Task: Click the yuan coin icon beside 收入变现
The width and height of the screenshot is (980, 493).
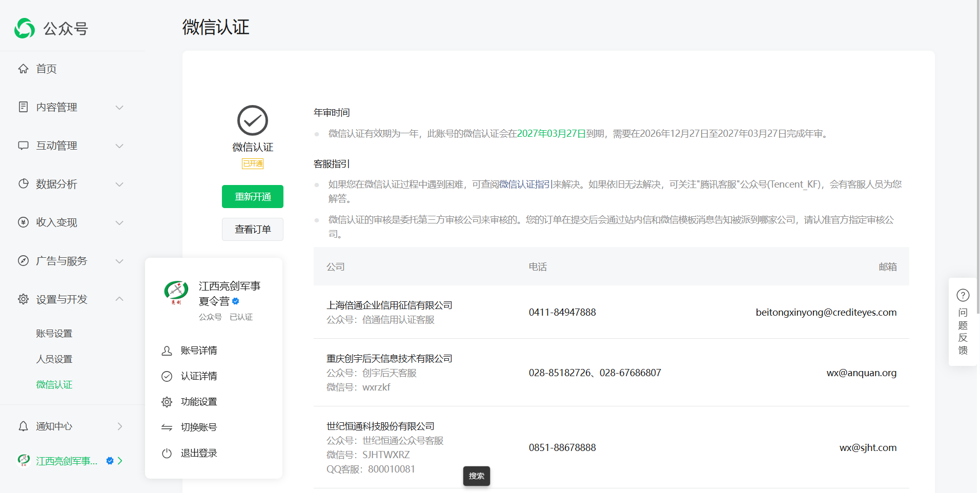Action: coord(23,222)
